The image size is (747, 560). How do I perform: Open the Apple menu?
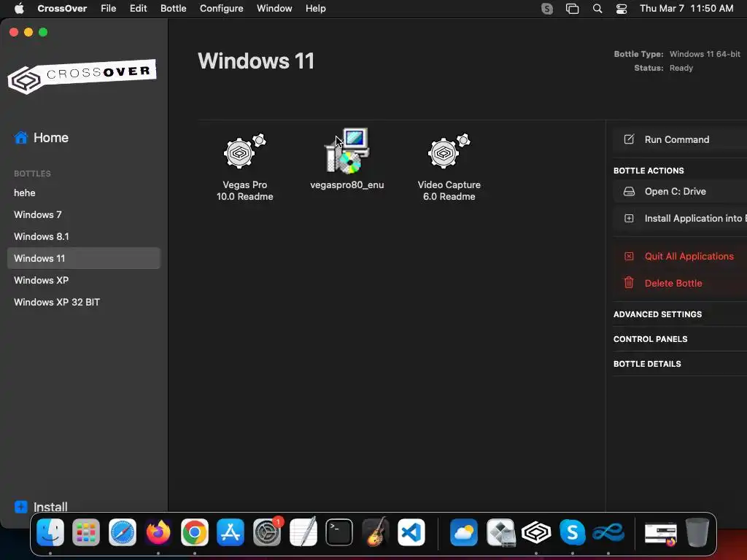click(19, 9)
